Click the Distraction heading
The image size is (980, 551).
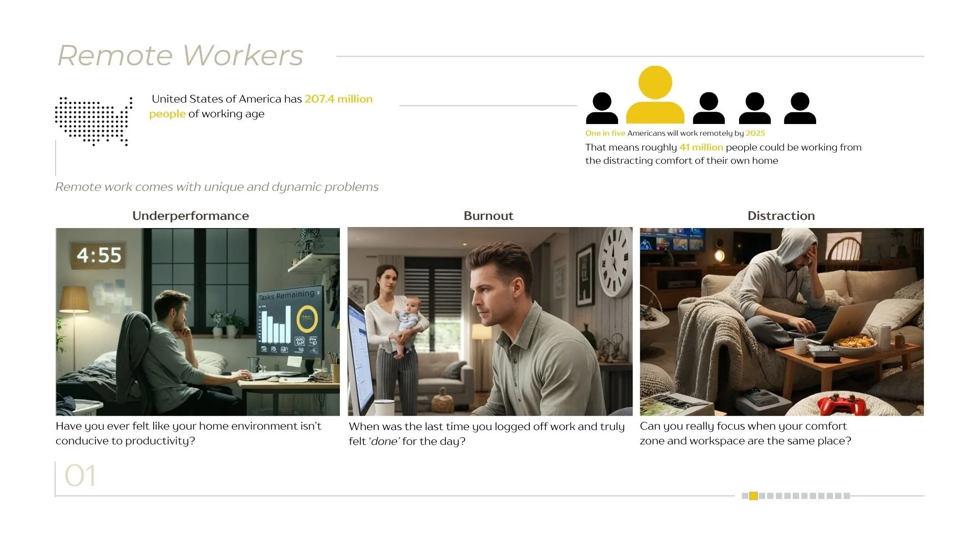[x=781, y=216]
